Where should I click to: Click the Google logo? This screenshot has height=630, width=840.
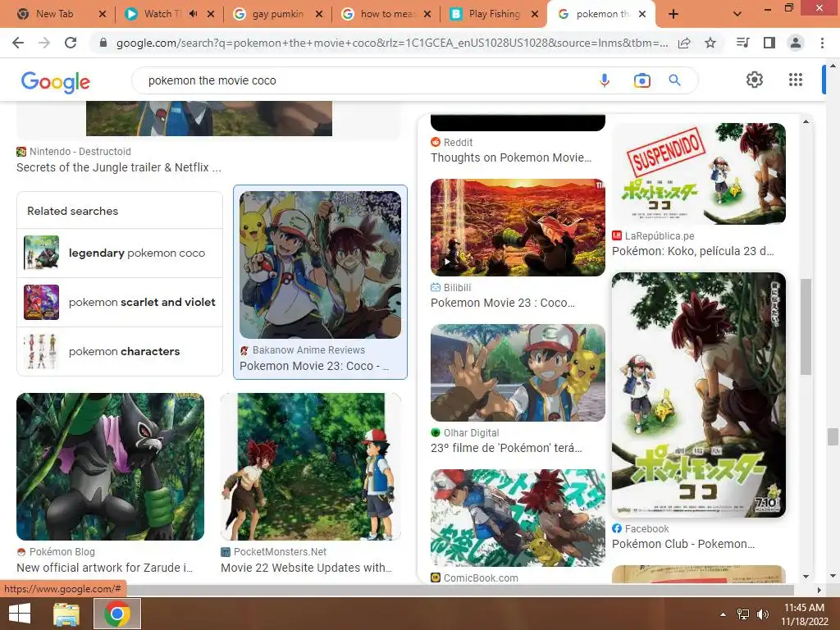(55, 82)
